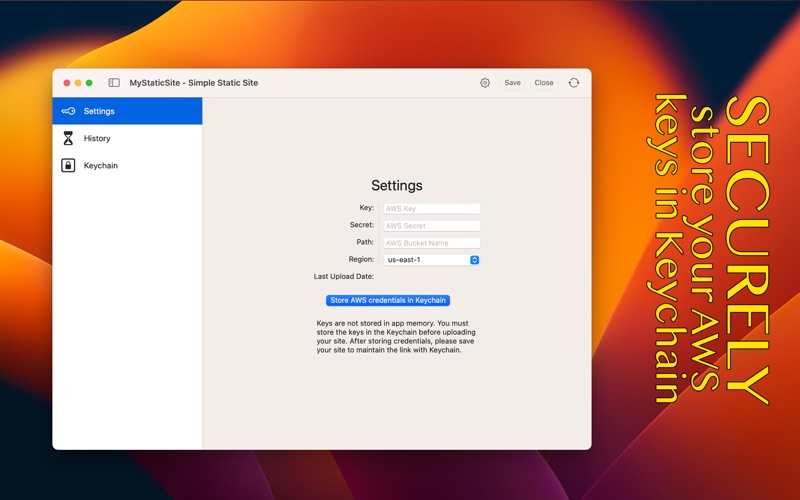The width and height of the screenshot is (800, 500).
Task: Toggle the sidebar with the panel icon
Action: tap(114, 83)
